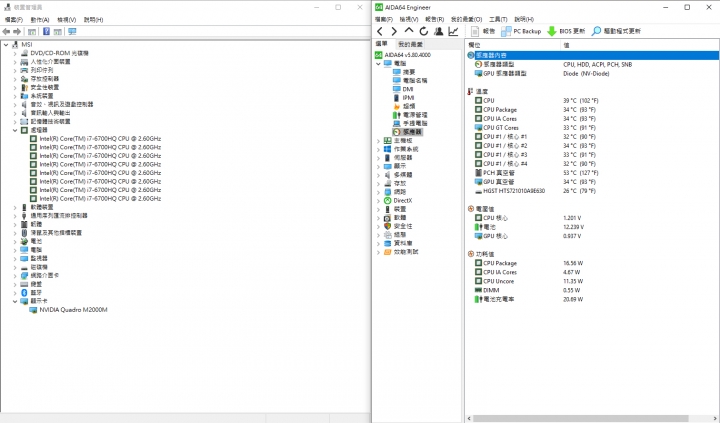Click the AIDA64 horizontal scrollbar
The image size is (720, 423).
coord(581,418)
